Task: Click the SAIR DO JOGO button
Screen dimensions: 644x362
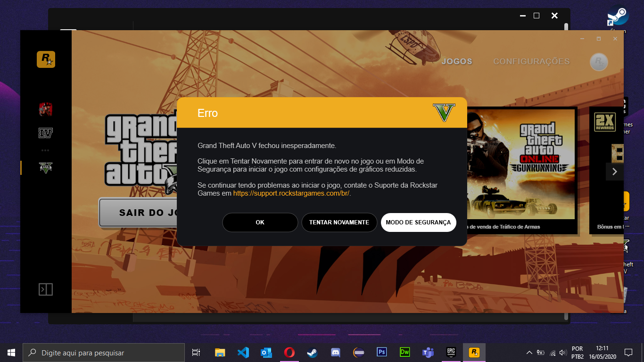Action: coord(138,212)
